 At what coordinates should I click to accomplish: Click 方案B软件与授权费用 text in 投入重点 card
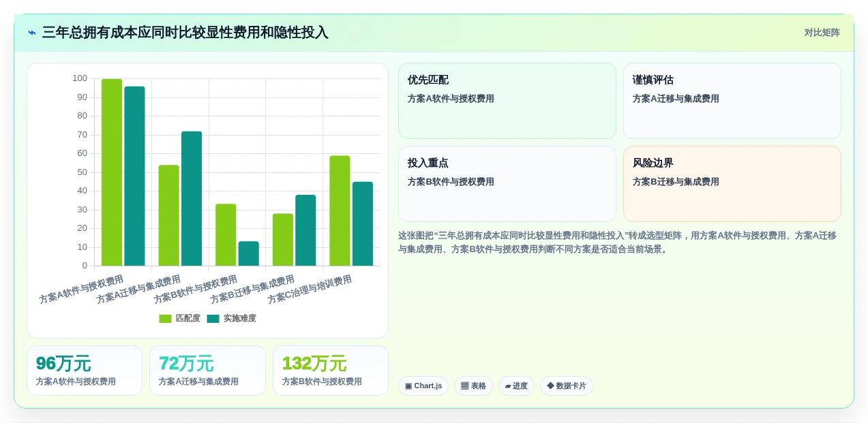[x=451, y=182]
